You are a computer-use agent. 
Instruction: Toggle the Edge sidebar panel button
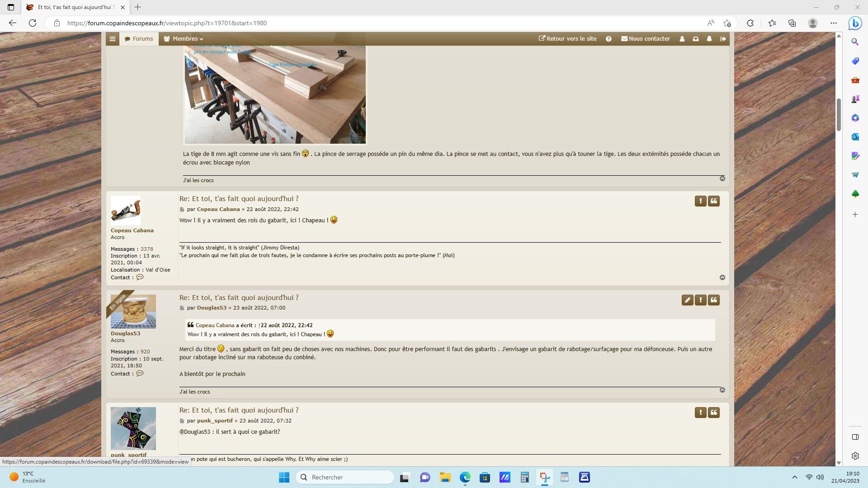click(855, 437)
